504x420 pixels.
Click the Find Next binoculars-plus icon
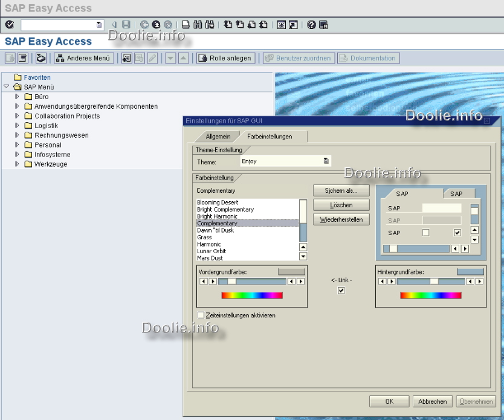click(209, 24)
